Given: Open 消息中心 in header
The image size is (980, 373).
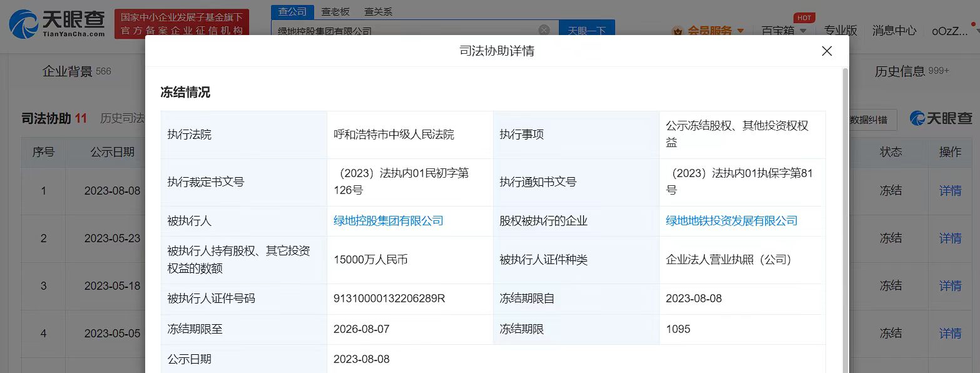Looking at the screenshot, I should [x=894, y=30].
